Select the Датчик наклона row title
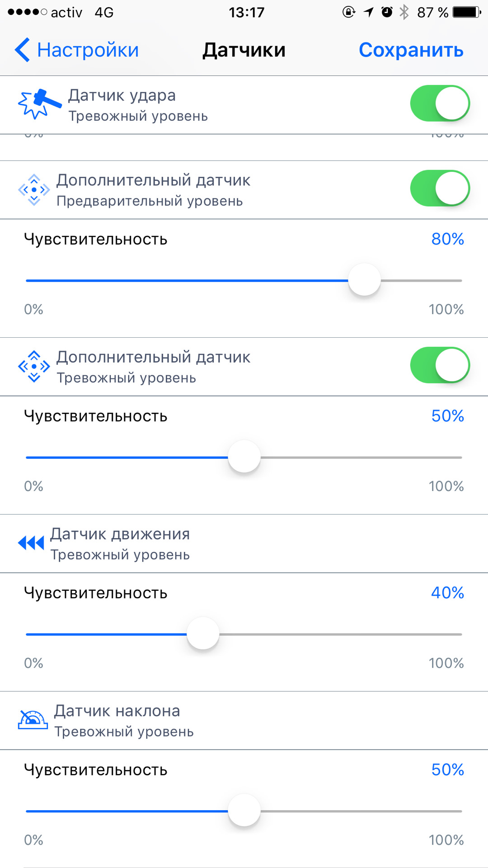 tap(117, 711)
